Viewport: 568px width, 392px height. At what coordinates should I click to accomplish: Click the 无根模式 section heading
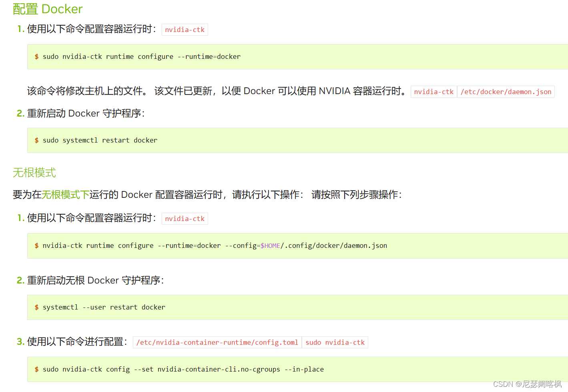coord(34,173)
